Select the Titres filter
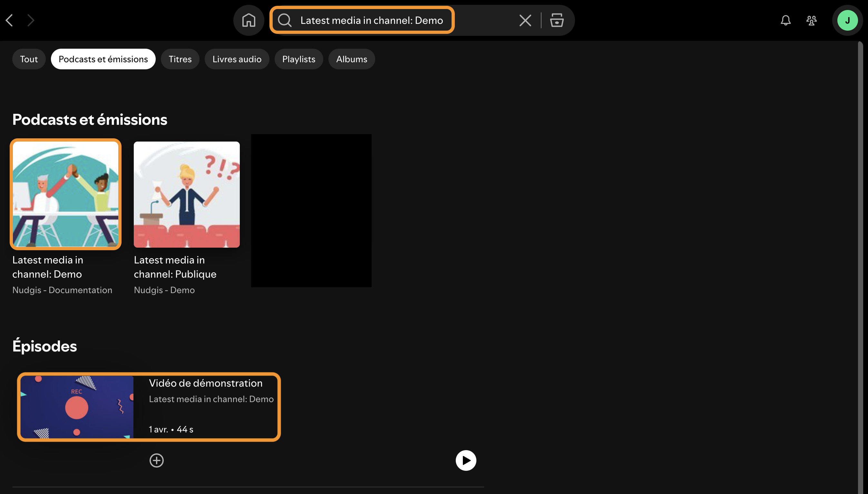 coord(180,59)
